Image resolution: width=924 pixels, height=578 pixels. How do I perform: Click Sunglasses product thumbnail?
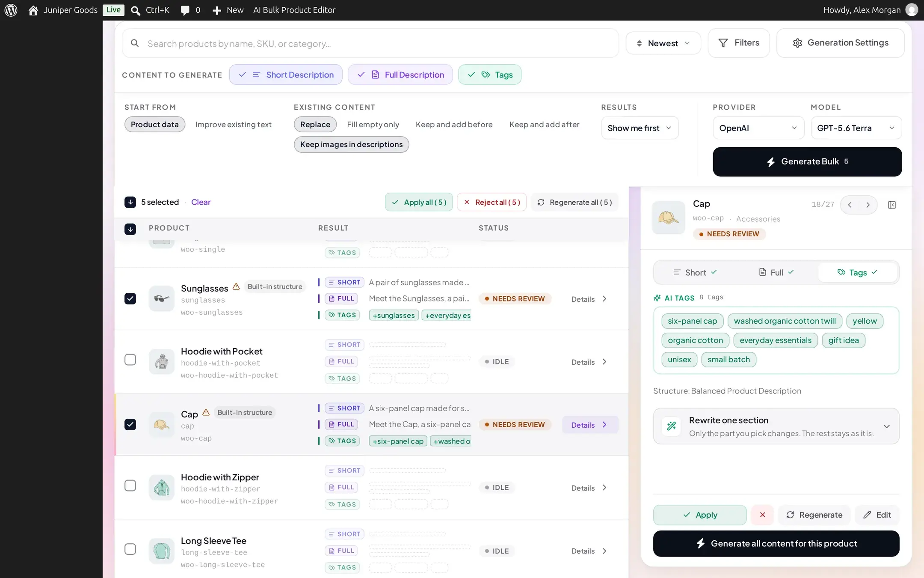point(162,298)
